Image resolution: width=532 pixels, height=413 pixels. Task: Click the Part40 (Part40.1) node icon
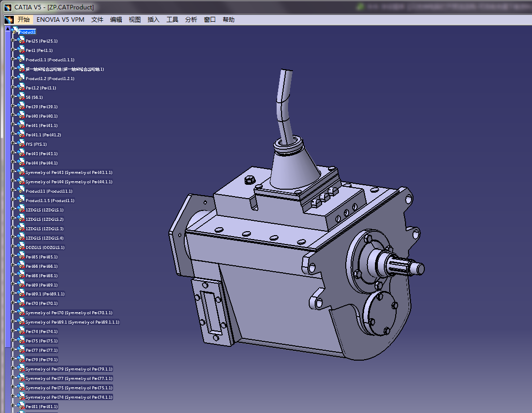21,116
